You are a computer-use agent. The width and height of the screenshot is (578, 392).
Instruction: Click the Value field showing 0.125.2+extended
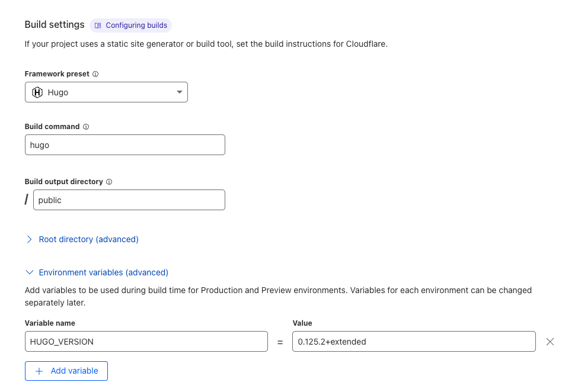[414, 342]
